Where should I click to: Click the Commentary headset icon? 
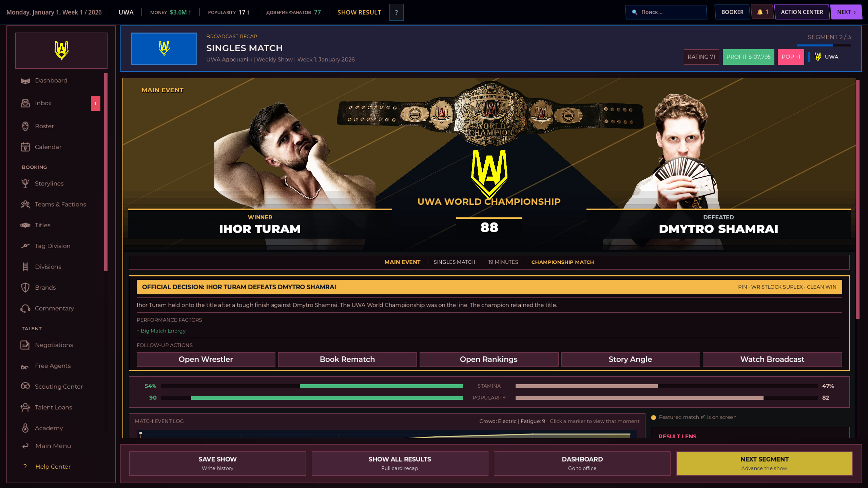(x=25, y=308)
